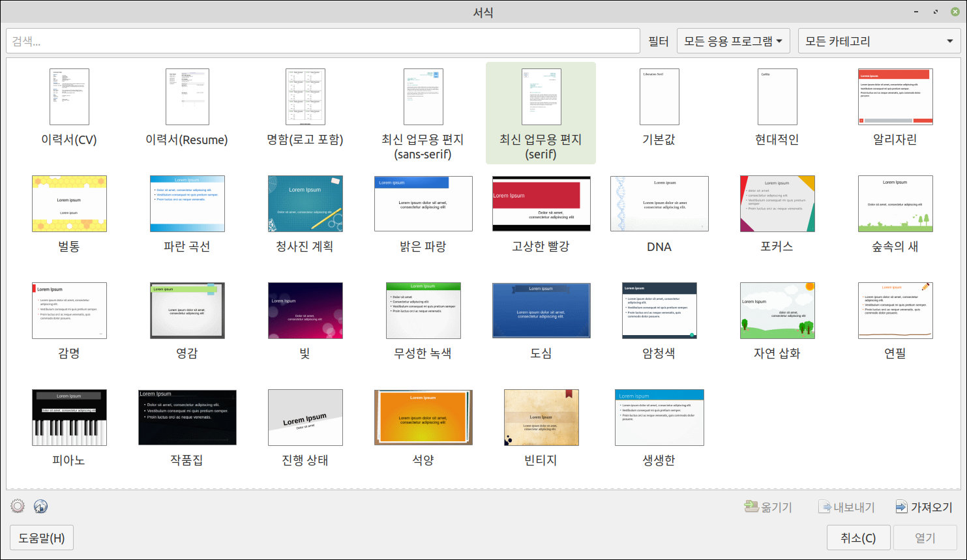Select the 최신 업무용 편지 (serif) template
967x560 pixels.
click(x=541, y=113)
